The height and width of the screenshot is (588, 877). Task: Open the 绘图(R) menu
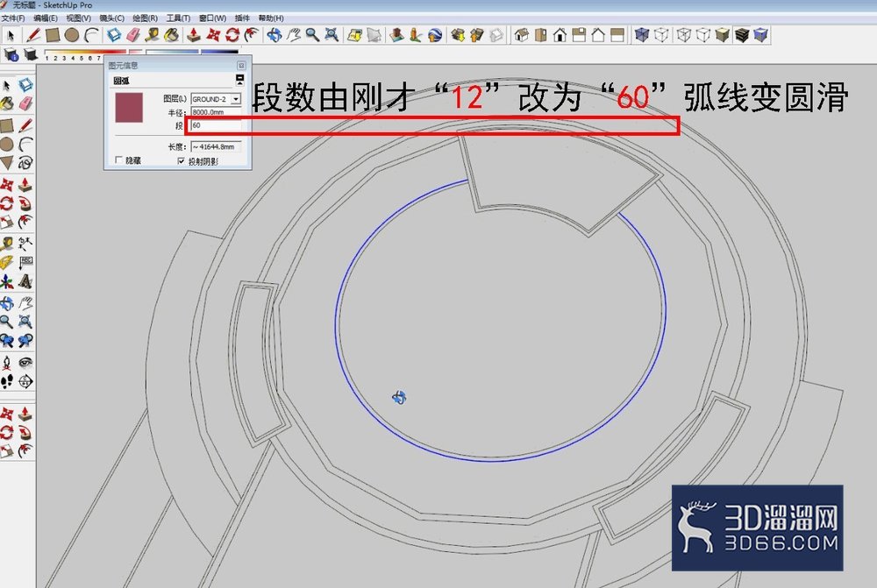(145, 18)
